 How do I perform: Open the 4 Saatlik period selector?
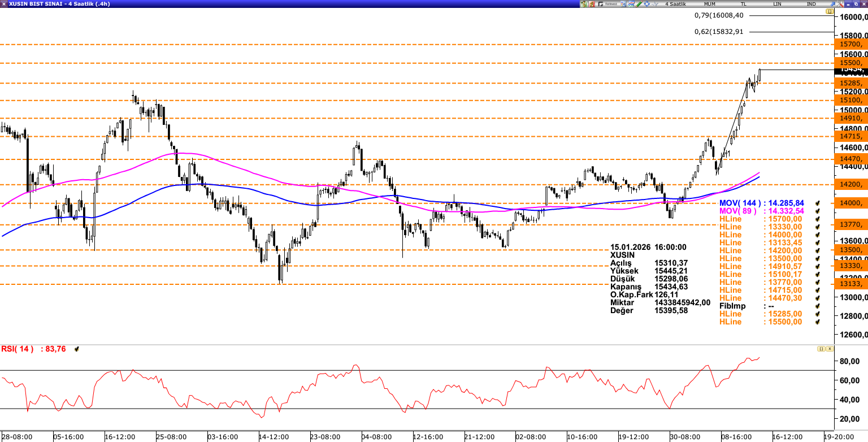[x=675, y=4]
